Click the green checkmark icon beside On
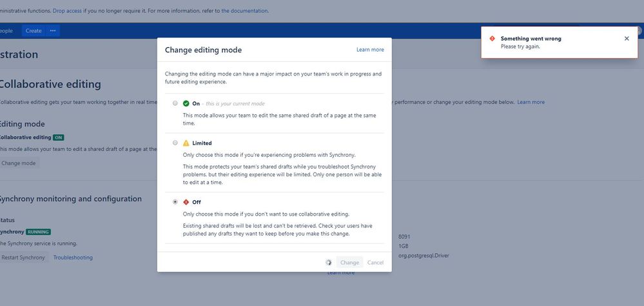This screenshot has width=644, height=306. point(186,103)
